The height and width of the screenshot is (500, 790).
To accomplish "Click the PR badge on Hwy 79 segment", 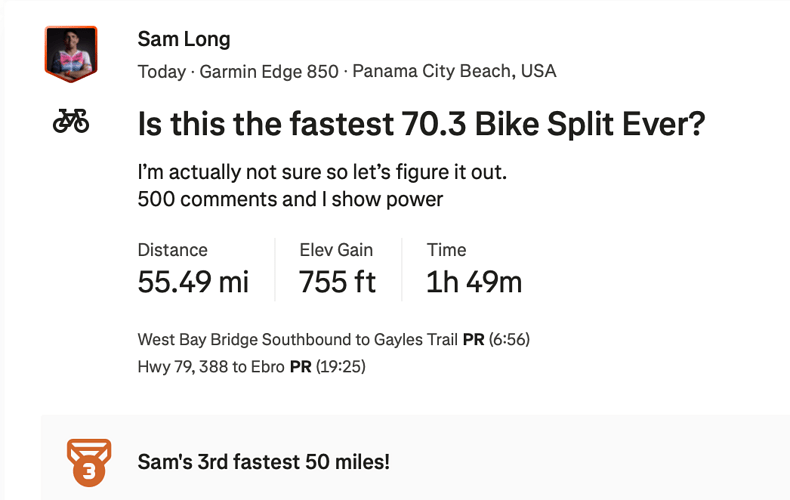I will pos(301,366).
